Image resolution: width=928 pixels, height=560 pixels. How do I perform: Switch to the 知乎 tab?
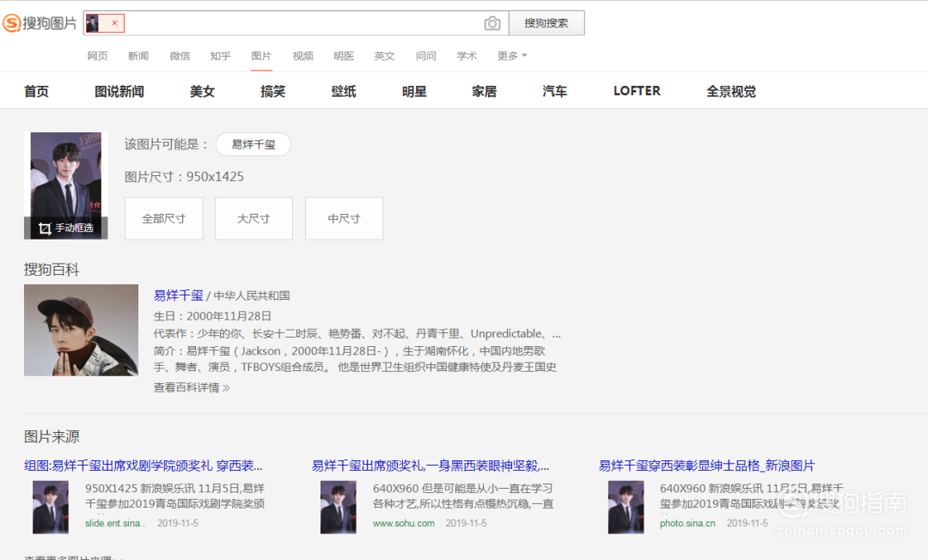220,56
